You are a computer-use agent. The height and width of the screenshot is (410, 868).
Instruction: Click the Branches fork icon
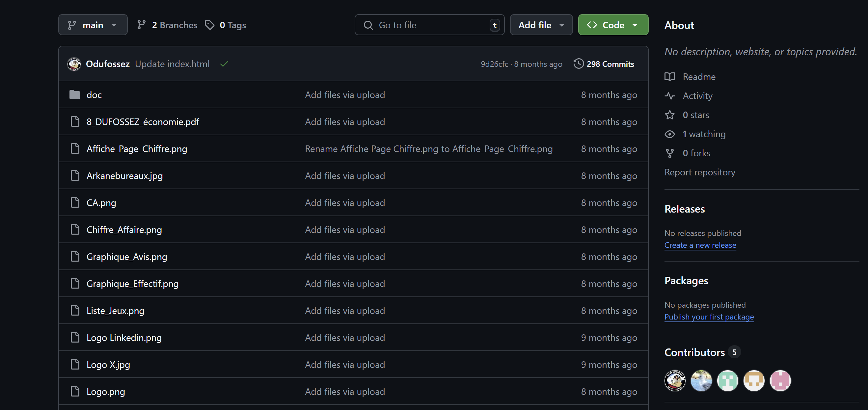tap(142, 25)
